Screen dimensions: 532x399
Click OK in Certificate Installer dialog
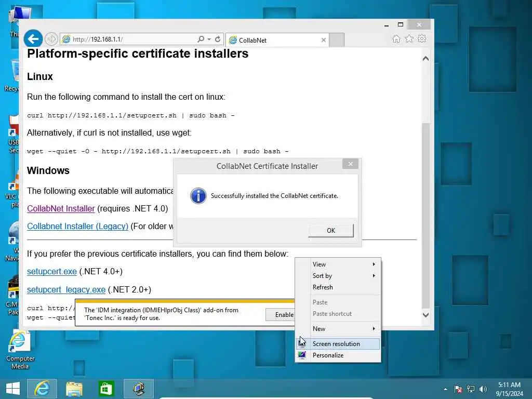click(x=331, y=230)
